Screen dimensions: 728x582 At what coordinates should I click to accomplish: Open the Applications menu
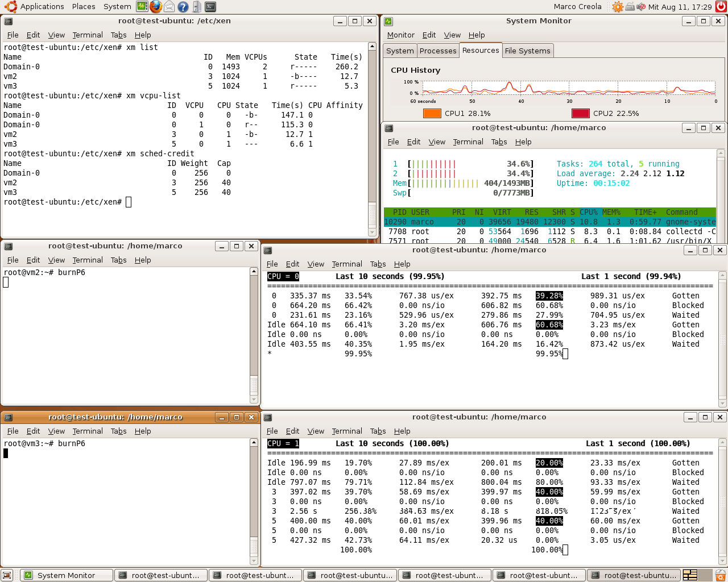pyautogui.click(x=42, y=7)
